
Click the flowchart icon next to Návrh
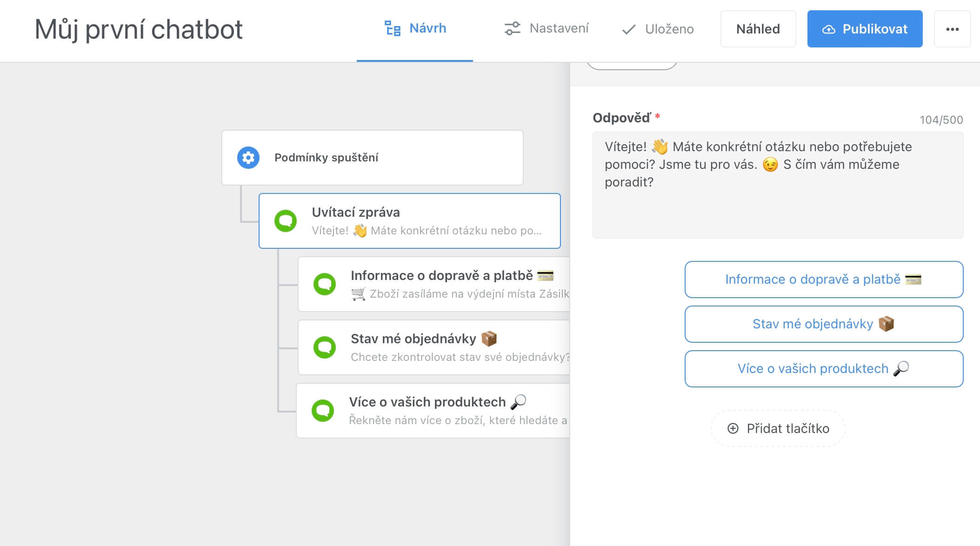click(x=392, y=28)
